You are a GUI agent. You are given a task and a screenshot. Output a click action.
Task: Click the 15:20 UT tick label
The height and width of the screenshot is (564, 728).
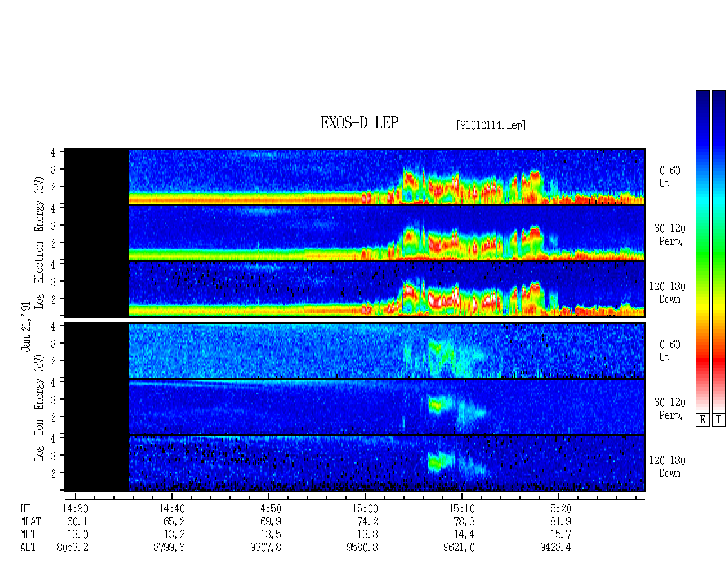coord(558,509)
